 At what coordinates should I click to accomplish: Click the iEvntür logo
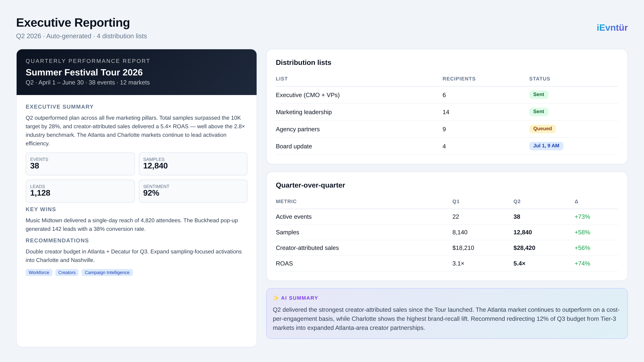[612, 28]
